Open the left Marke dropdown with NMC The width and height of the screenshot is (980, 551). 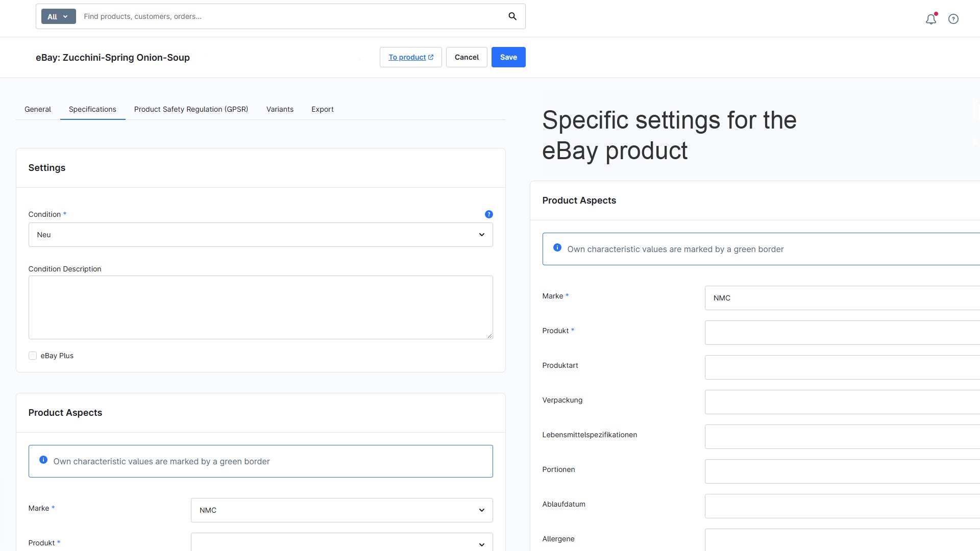[342, 510]
